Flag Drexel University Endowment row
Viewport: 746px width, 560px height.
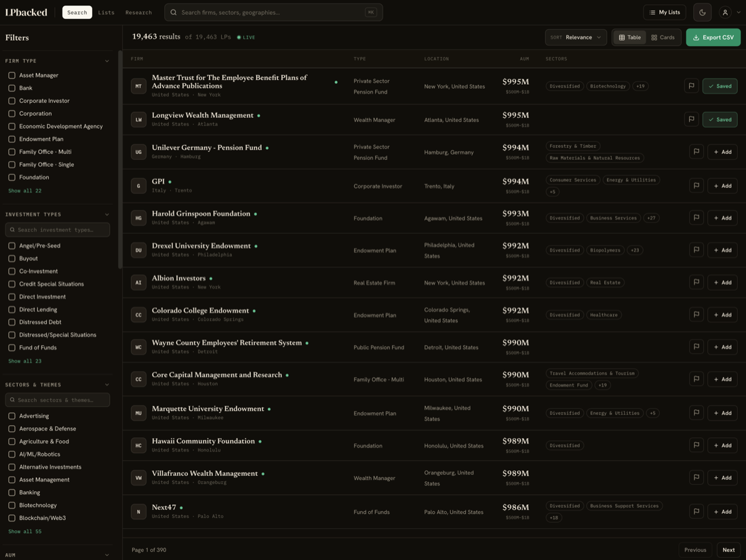coord(696,249)
